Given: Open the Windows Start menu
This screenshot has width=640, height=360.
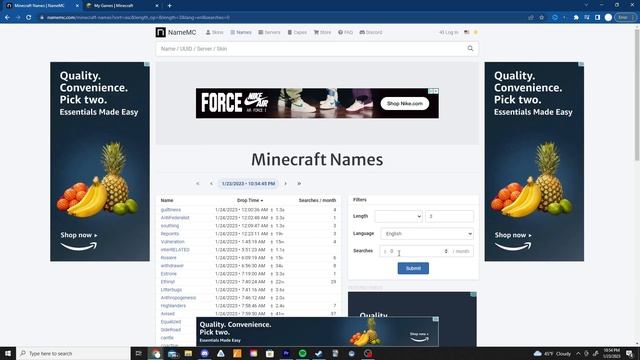Looking at the screenshot, I should [8, 353].
